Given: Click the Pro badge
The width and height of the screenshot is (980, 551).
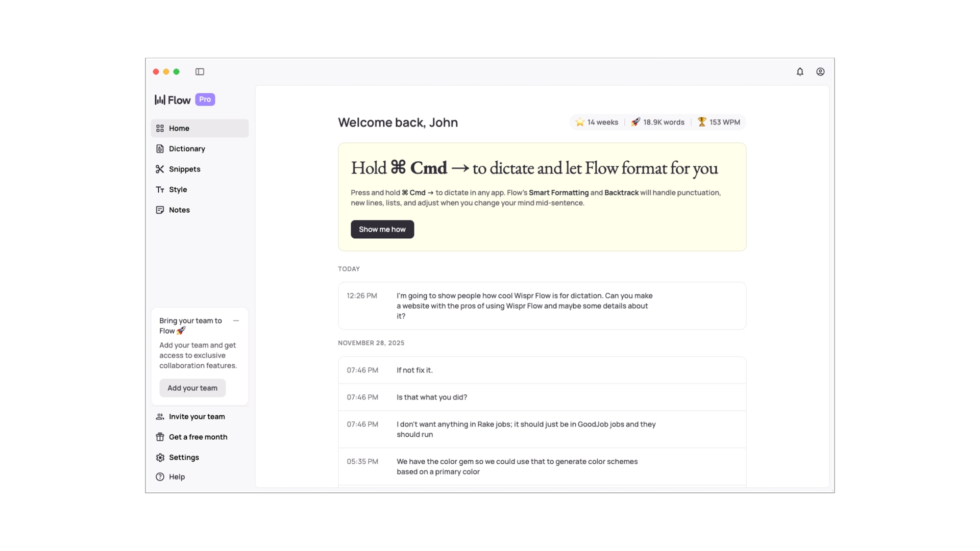Looking at the screenshot, I should [205, 99].
